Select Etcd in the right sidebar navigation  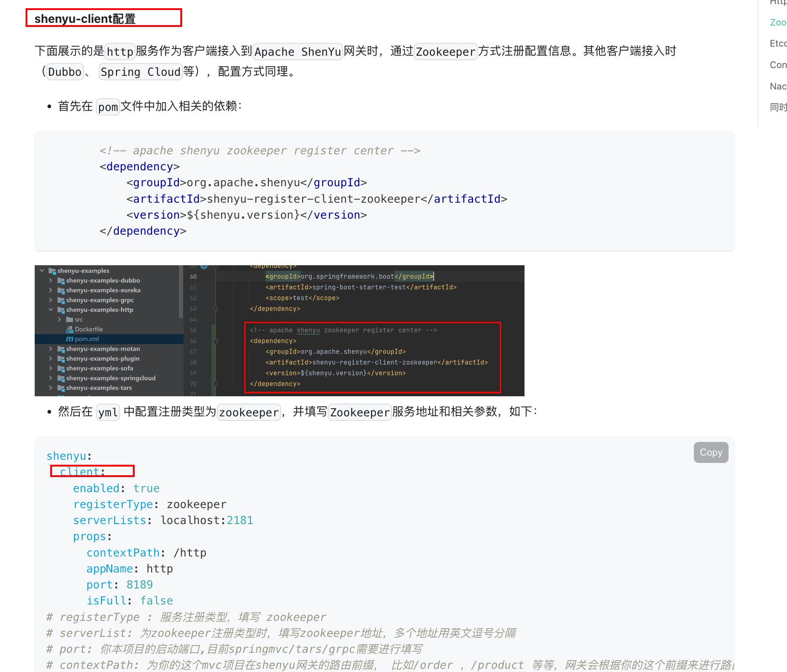[x=778, y=43]
